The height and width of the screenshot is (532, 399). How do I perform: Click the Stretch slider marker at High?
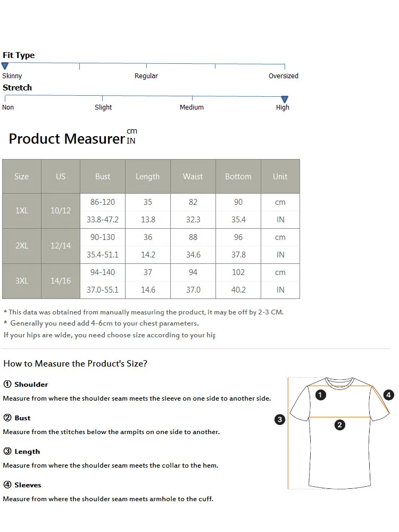(x=285, y=99)
